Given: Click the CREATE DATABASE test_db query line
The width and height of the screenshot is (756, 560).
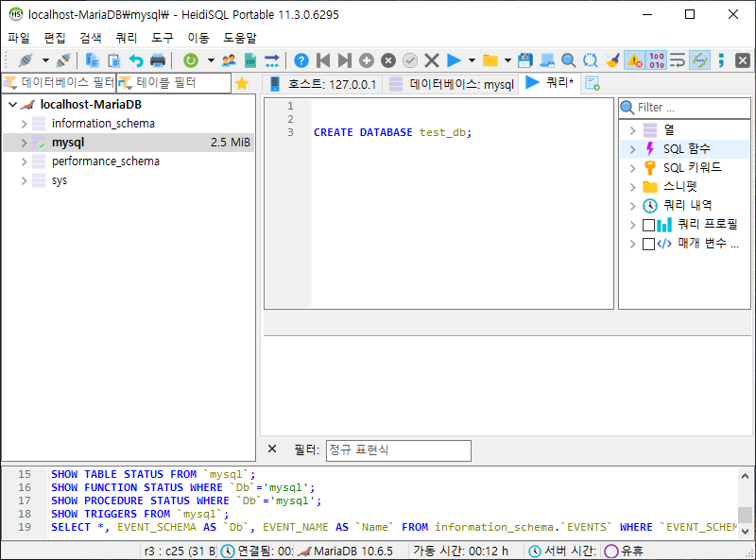Looking at the screenshot, I should [x=392, y=132].
